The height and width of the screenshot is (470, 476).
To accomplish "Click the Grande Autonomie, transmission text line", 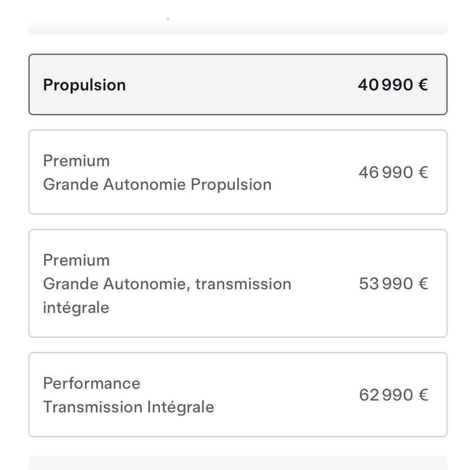I will point(167,284).
